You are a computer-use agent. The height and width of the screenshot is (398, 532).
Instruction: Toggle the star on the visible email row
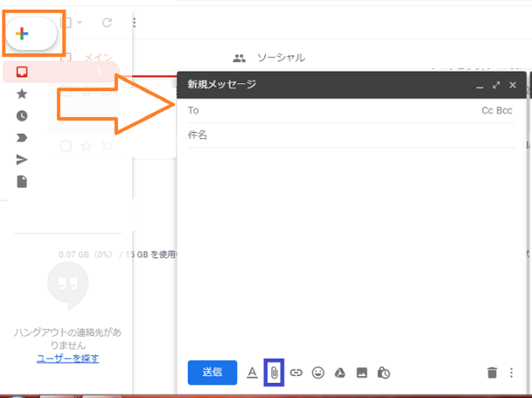pyautogui.click(x=86, y=145)
